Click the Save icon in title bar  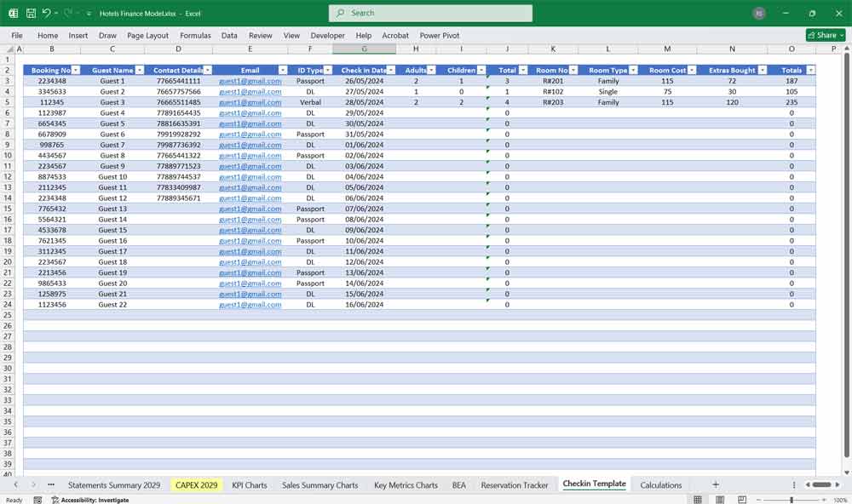pos(31,14)
